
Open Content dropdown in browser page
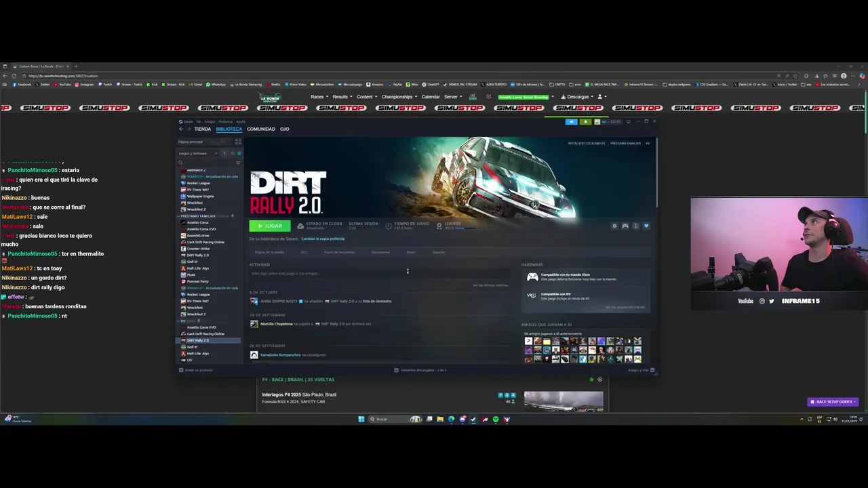click(366, 97)
